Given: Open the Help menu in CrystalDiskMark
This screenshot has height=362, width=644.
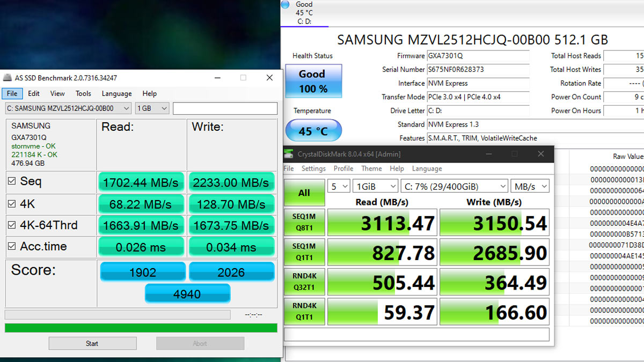Looking at the screenshot, I should pos(397,168).
